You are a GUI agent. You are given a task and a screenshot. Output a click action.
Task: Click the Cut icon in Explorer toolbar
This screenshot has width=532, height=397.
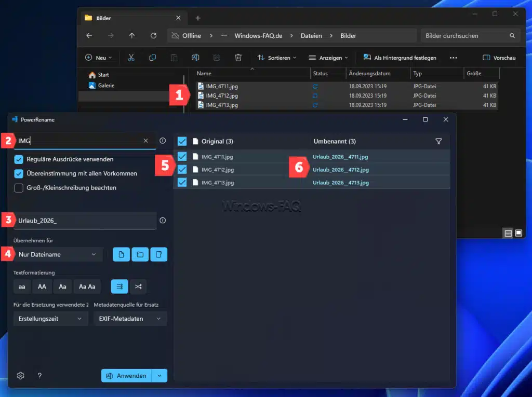pyautogui.click(x=131, y=58)
